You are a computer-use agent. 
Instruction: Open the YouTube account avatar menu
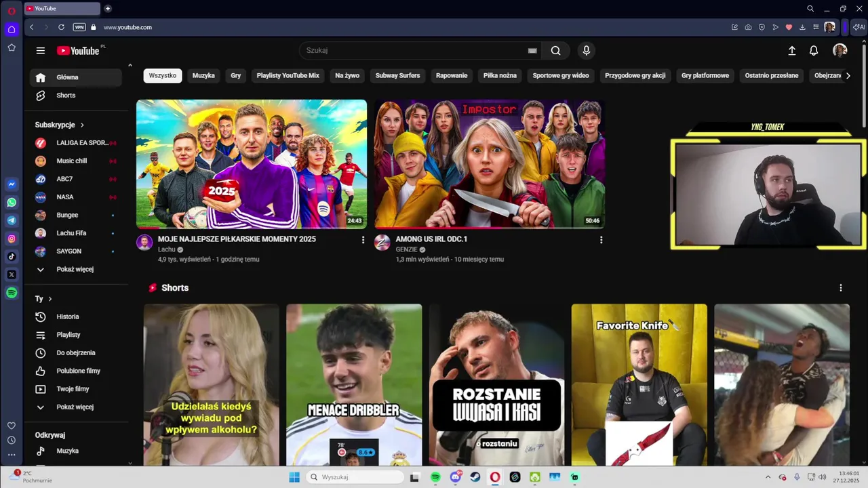click(x=840, y=51)
